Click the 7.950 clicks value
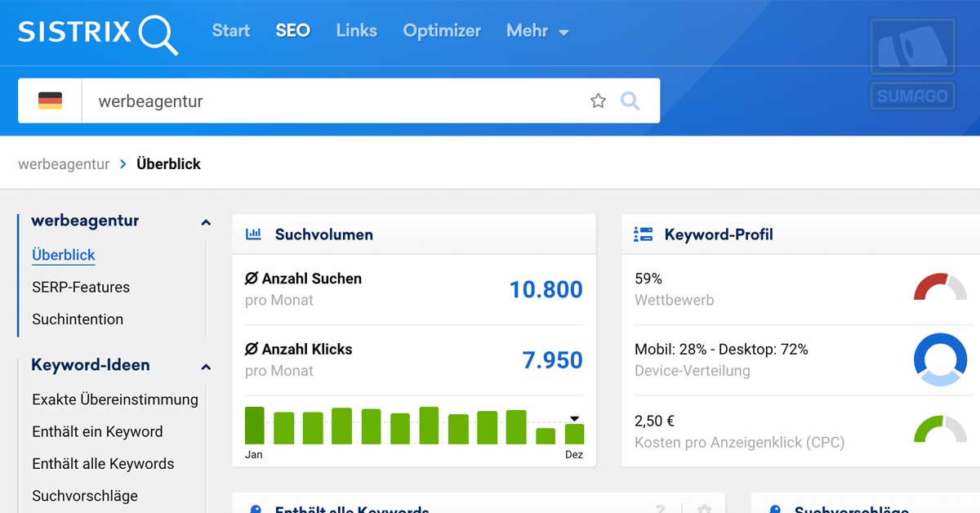Screen dimensions: 980x513 552,360
